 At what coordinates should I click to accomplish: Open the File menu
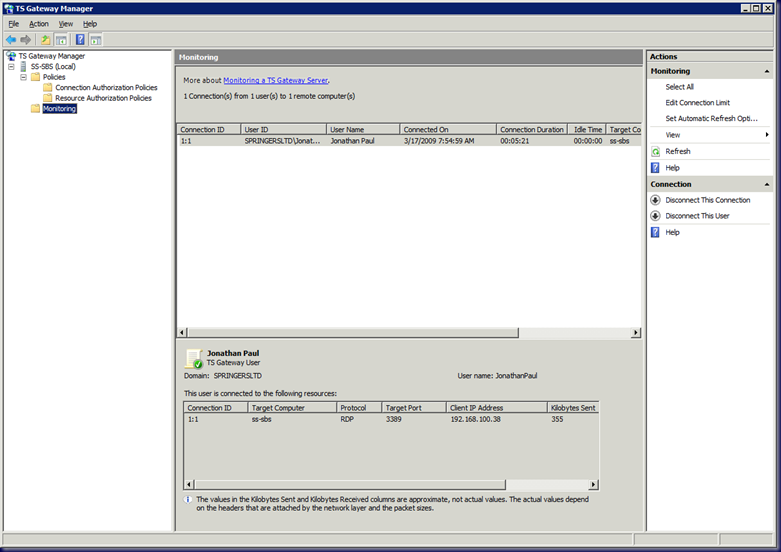[x=13, y=23]
